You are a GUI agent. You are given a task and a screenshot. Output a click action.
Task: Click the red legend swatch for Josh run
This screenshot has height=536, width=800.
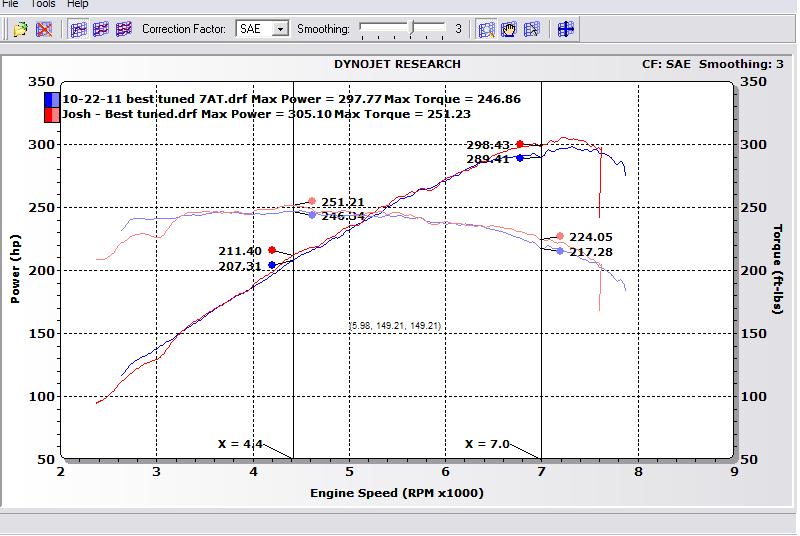pos(52,115)
